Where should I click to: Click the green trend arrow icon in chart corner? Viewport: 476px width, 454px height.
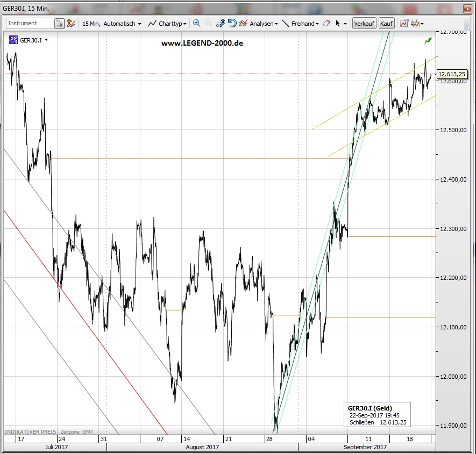[x=428, y=40]
